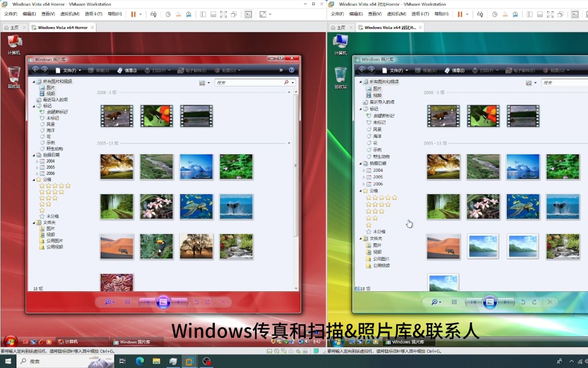Click thumbnail size grid icon in blue gallery
This screenshot has width=588, height=368.
pos(454,302)
